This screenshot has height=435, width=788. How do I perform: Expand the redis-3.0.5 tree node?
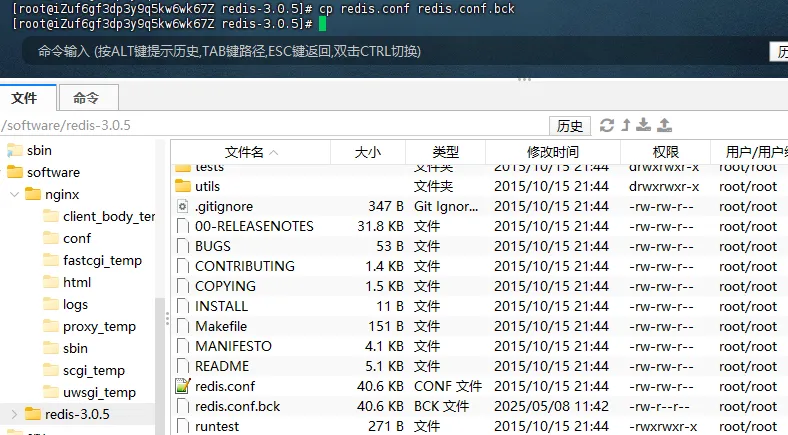tap(15, 414)
